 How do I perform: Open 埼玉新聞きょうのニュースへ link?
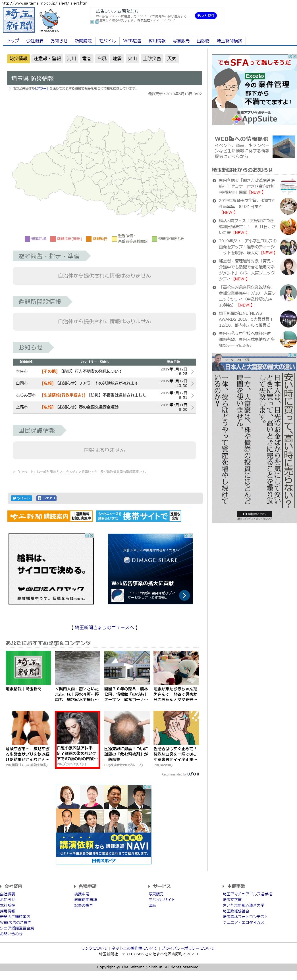click(x=104, y=628)
